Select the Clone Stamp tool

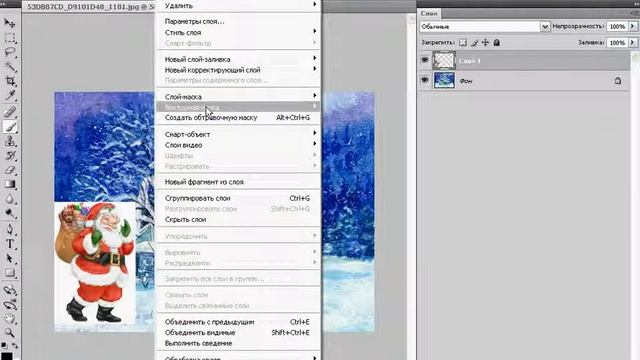9,142
